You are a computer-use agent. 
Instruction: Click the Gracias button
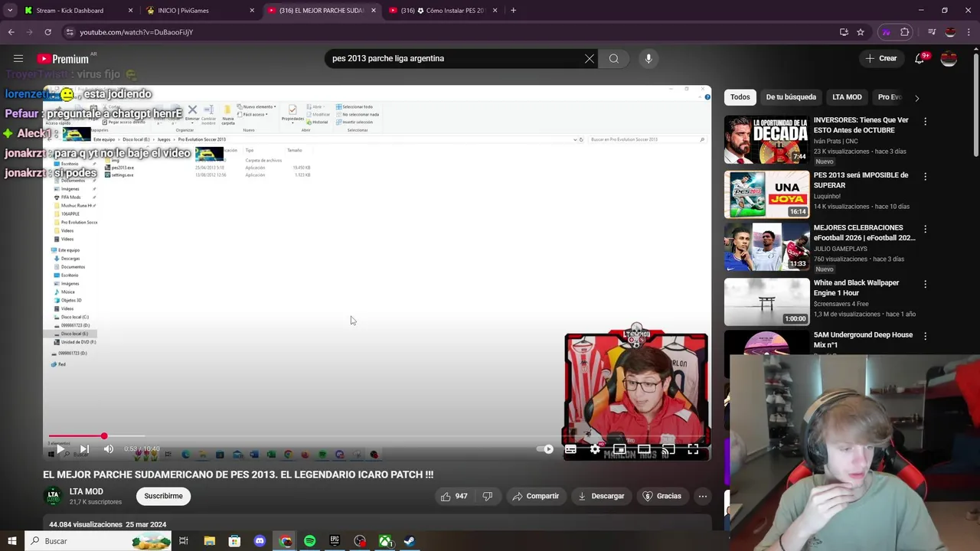point(661,496)
